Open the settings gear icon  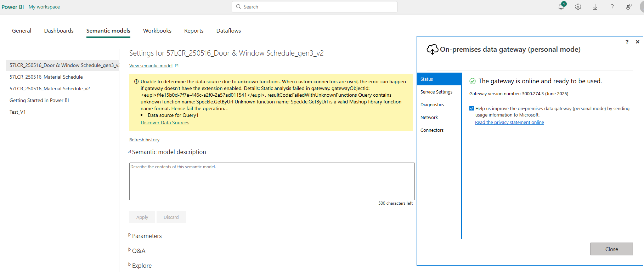[578, 7]
